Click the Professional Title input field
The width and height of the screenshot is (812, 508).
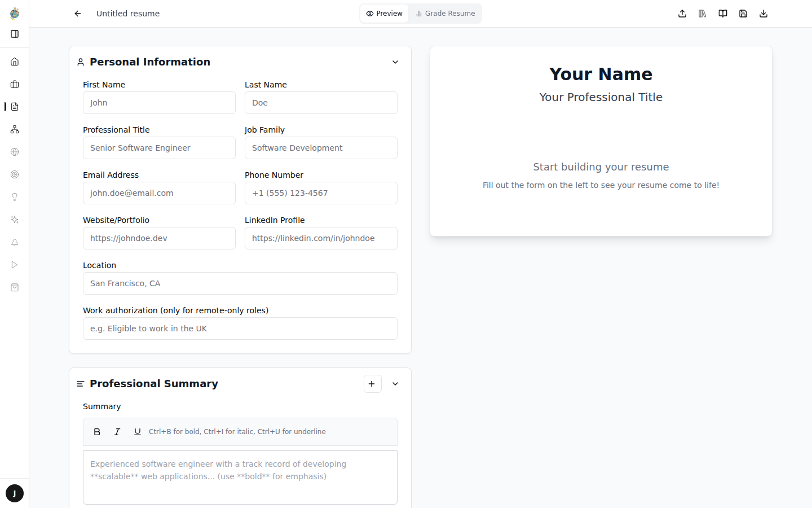pyautogui.click(x=159, y=148)
